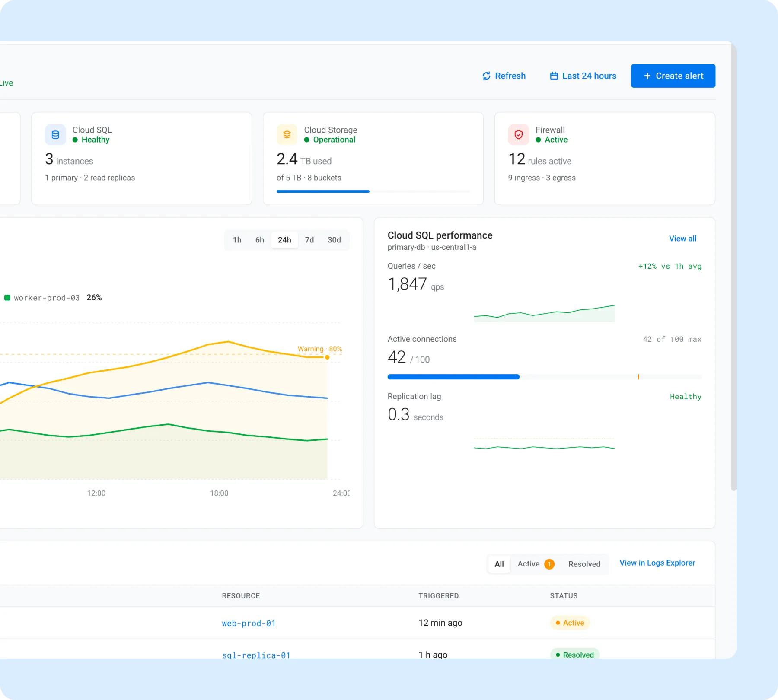Click the Active connections progress bar

[x=545, y=377]
